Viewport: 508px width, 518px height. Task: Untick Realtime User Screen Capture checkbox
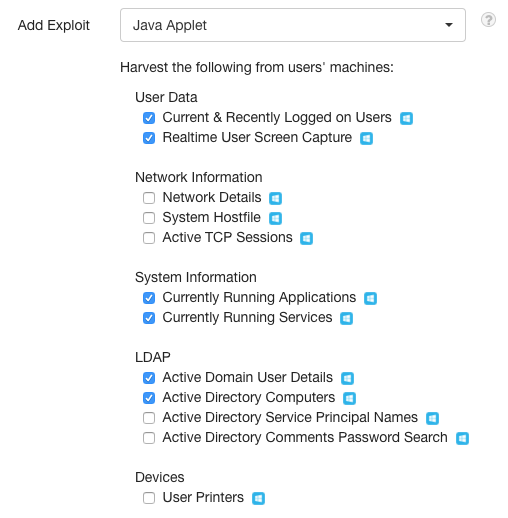pos(149,138)
